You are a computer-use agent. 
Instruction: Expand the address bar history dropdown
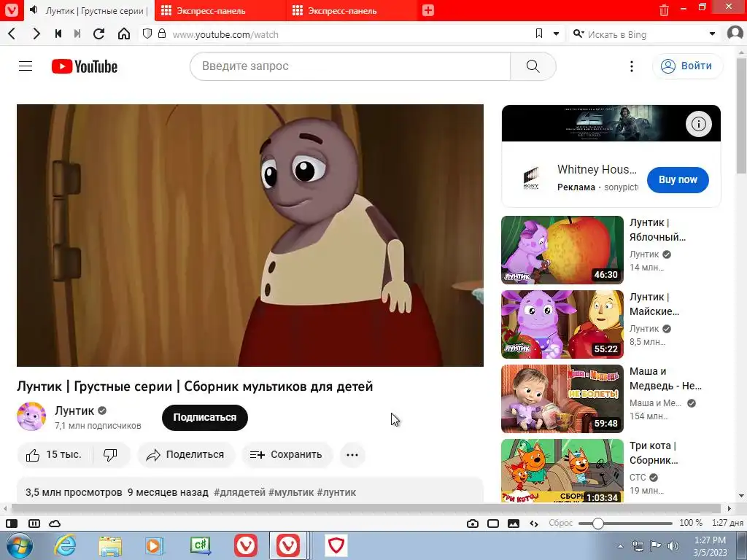click(x=556, y=34)
